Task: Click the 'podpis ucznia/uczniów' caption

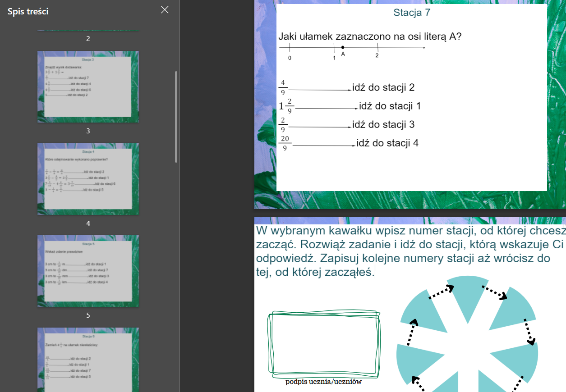Action: [323, 382]
